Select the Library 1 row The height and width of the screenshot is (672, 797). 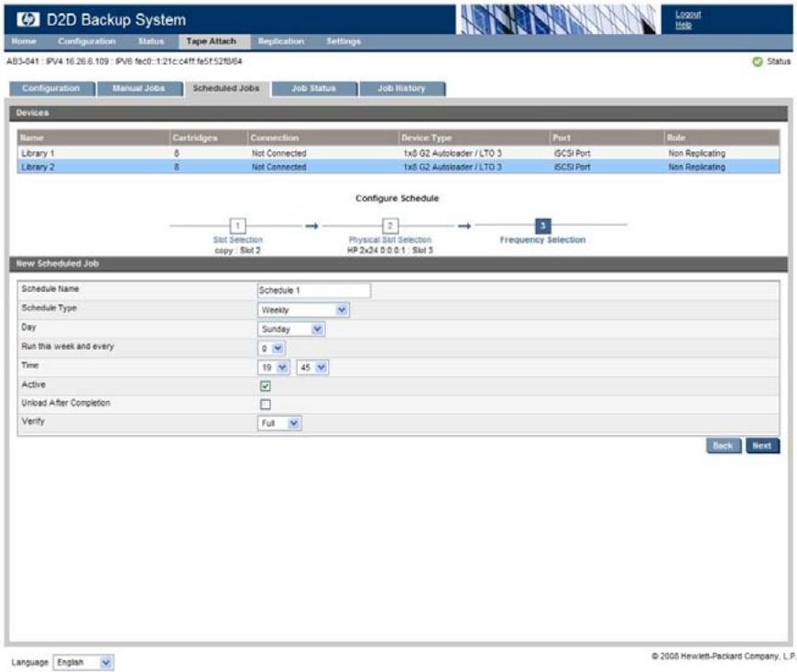[398, 153]
